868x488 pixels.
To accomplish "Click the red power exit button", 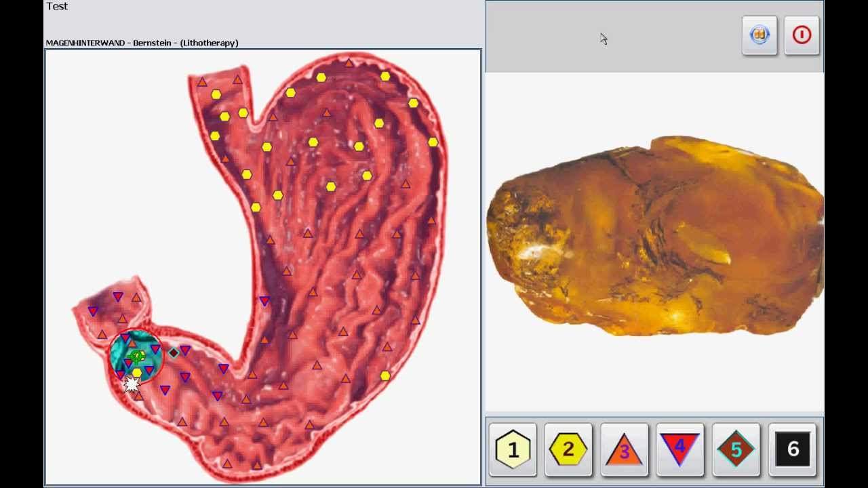I will coord(802,35).
